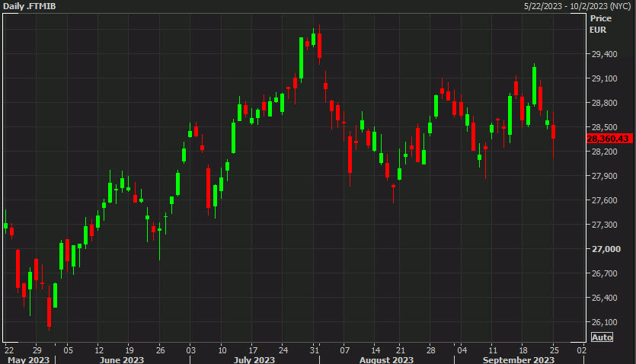Select the June 2023 month label

(122, 359)
